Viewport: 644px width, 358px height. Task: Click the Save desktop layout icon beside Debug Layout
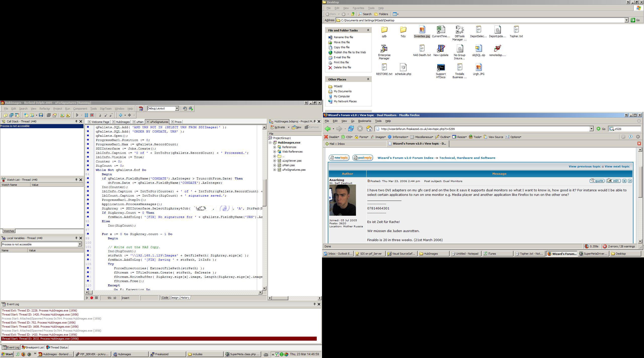click(185, 108)
